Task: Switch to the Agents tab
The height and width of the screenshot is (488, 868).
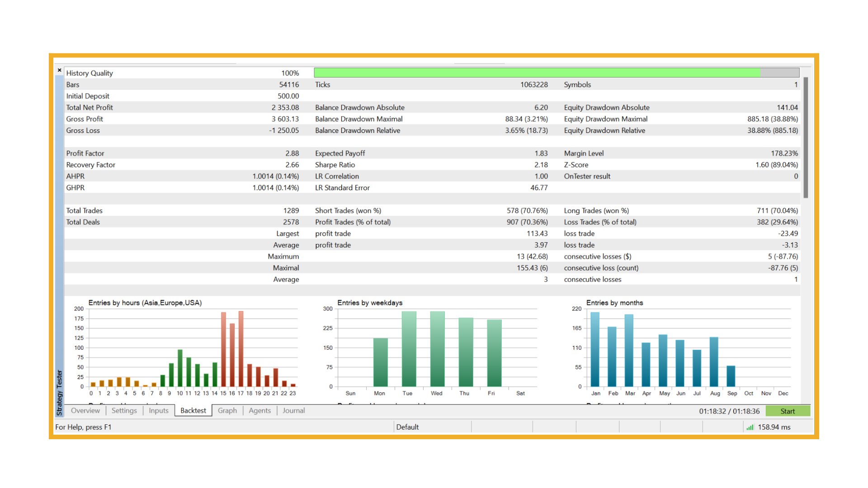Action: (259, 411)
